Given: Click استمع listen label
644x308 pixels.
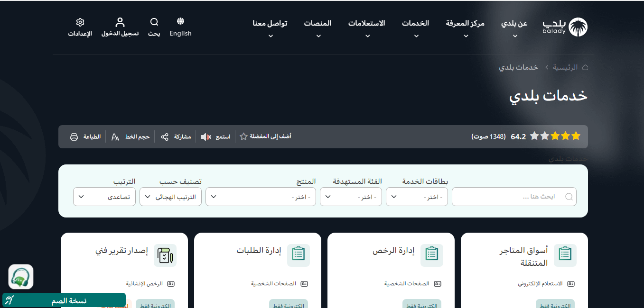Looking at the screenshot, I should pyautogui.click(x=223, y=137).
